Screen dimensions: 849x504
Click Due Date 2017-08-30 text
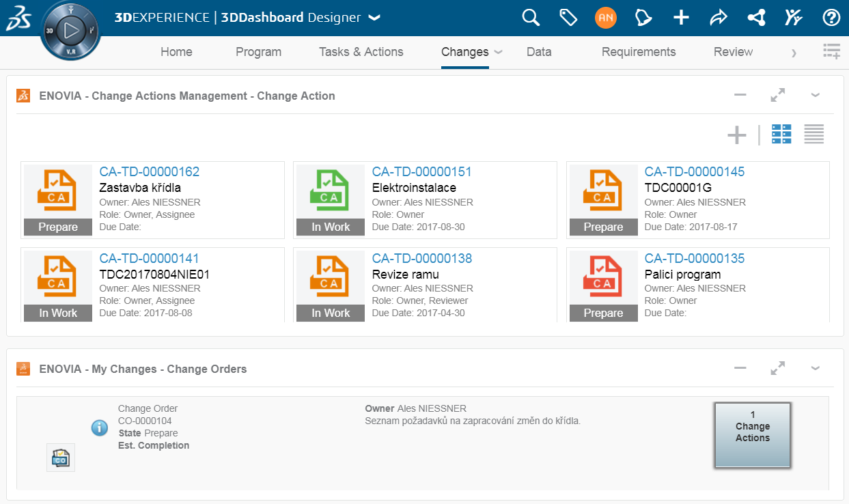pos(419,227)
